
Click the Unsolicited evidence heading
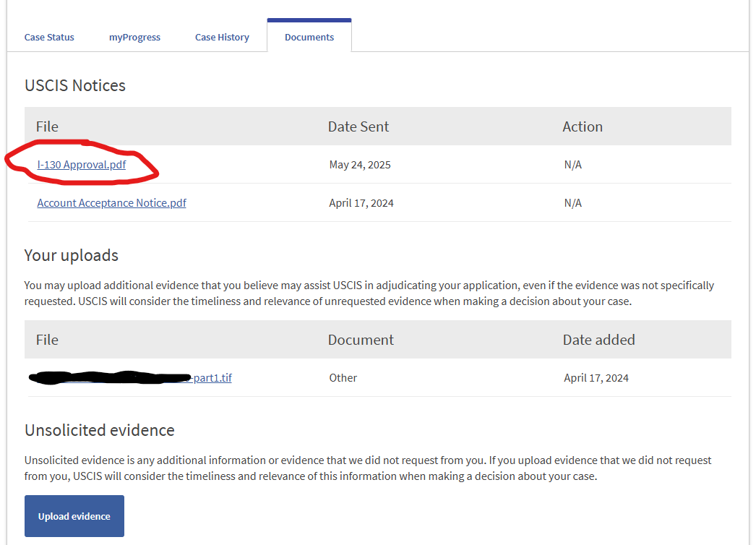click(x=99, y=430)
